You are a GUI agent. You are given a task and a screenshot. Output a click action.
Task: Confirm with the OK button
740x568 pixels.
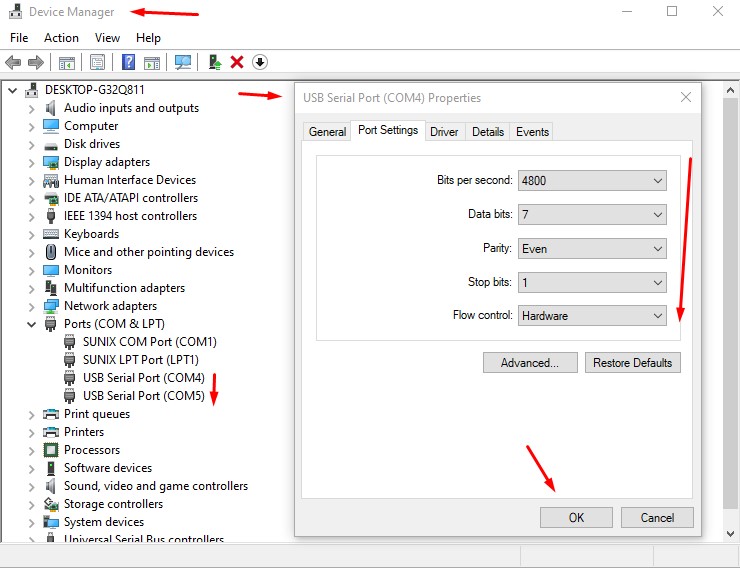point(576,518)
